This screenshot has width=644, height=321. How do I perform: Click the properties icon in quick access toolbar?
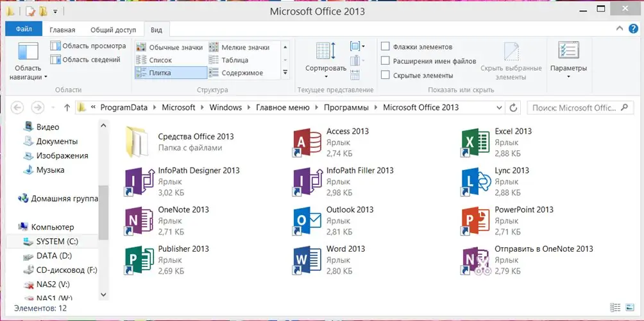tap(30, 11)
